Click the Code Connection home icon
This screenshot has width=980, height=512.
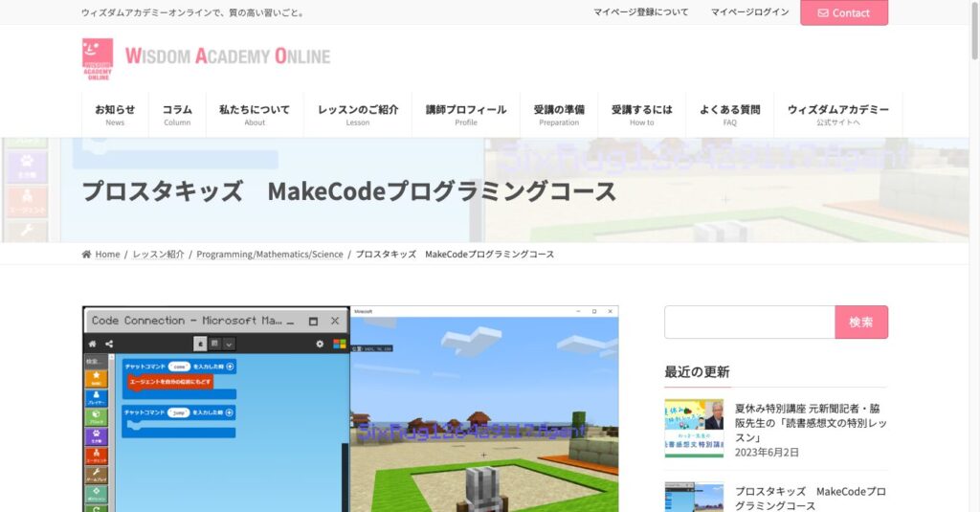pos(93,344)
